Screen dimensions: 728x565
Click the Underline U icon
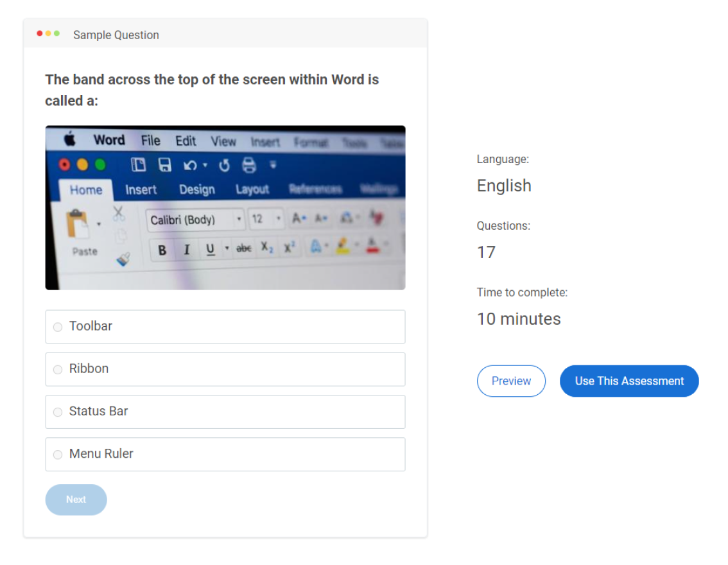click(x=210, y=250)
